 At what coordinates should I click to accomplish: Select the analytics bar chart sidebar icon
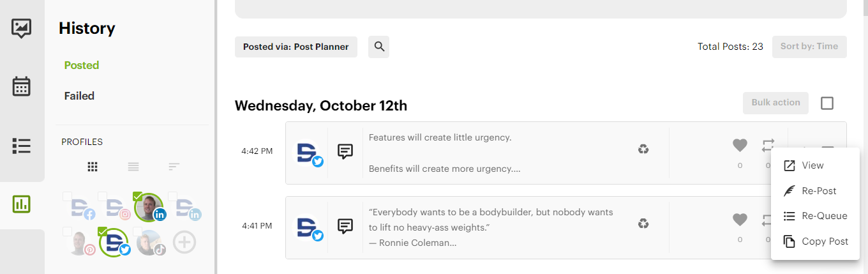coord(22,204)
